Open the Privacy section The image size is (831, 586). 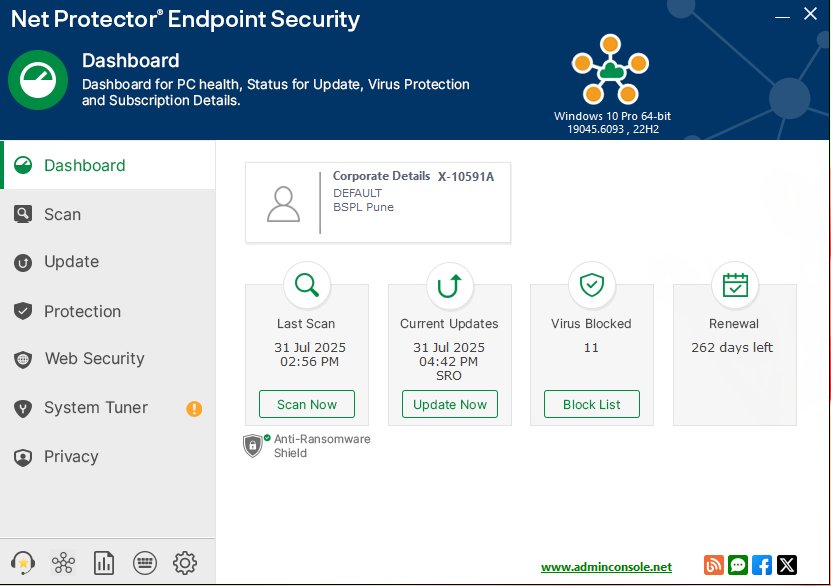71,457
